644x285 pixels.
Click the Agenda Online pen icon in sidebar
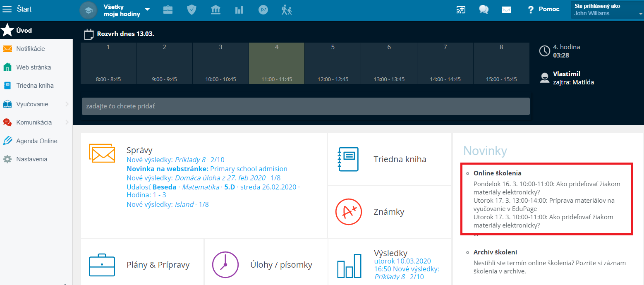[7, 141]
